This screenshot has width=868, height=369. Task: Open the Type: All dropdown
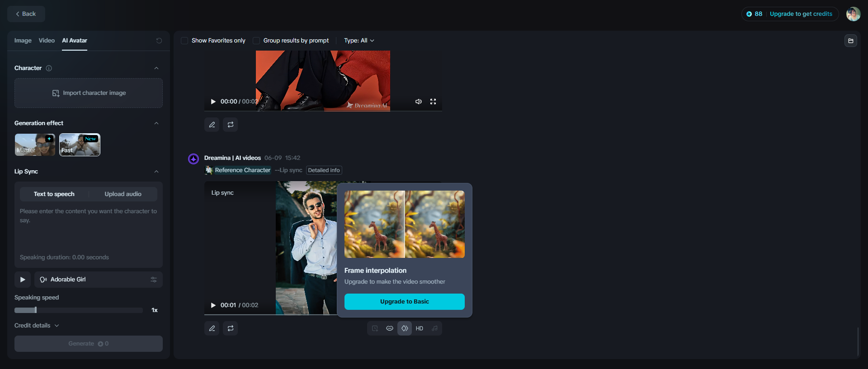click(359, 41)
